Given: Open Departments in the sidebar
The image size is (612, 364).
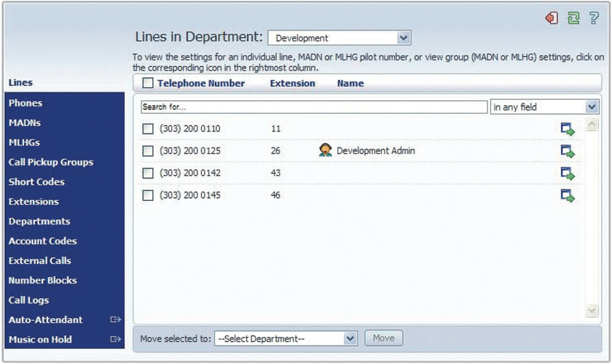Looking at the screenshot, I should point(39,221).
